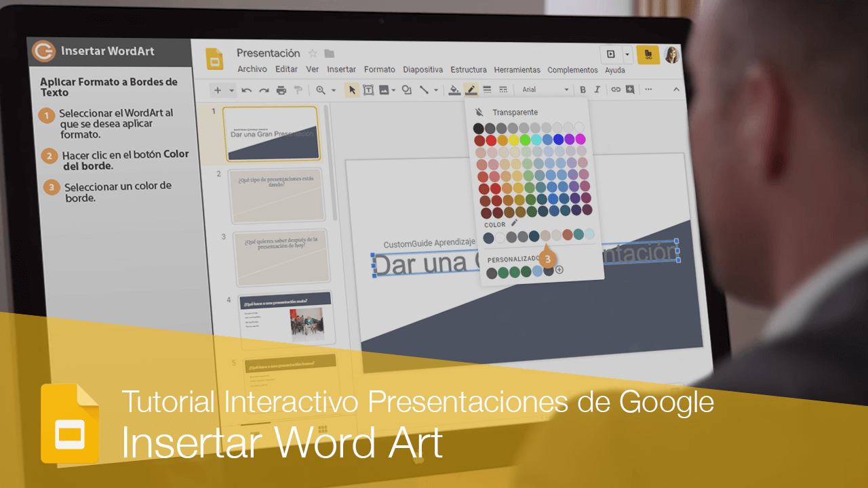This screenshot has width=868, height=488.
Task: Click the Google Slides home logo
Action: (215, 58)
